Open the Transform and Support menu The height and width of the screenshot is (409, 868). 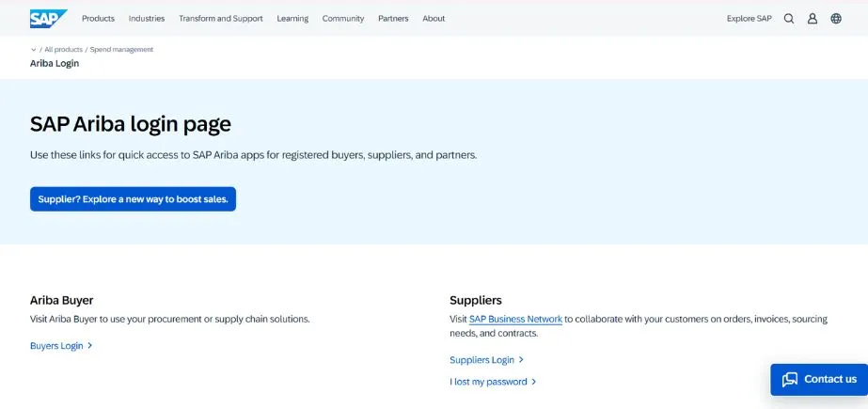tap(221, 18)
